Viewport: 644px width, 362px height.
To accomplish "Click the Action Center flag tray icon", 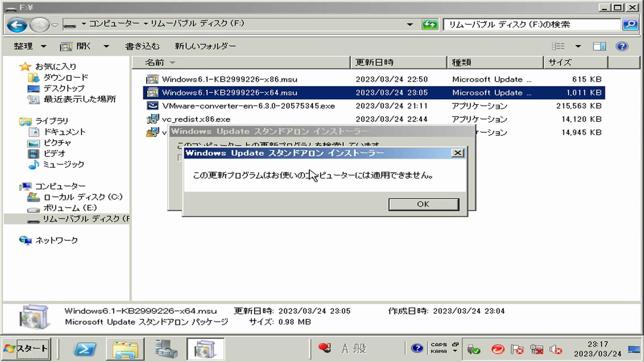I will click(x=517, y=350).
